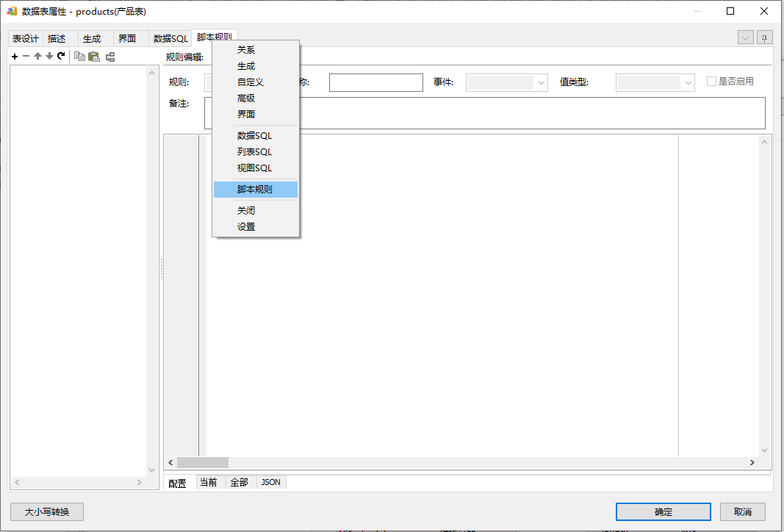Click the minus icon to remove a rule
Screen dimensions: 784x532
pyautogui.click(x=26, y=57)
